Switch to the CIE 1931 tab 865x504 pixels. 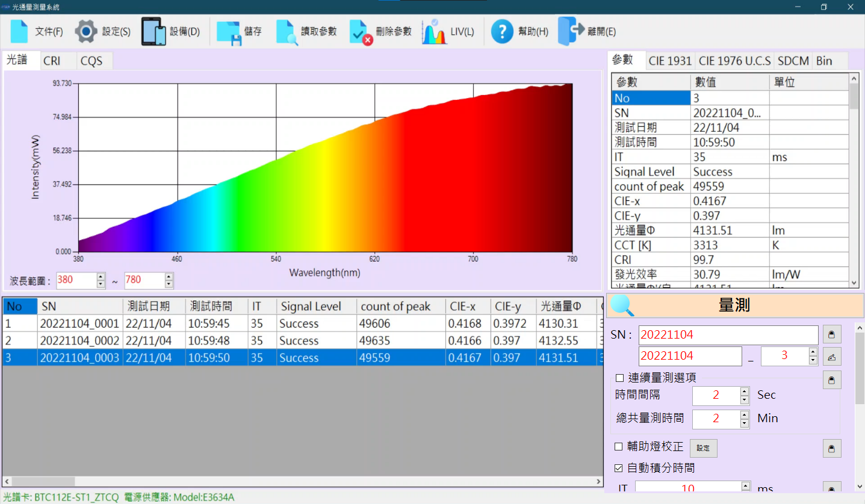(x=670, y=61)
